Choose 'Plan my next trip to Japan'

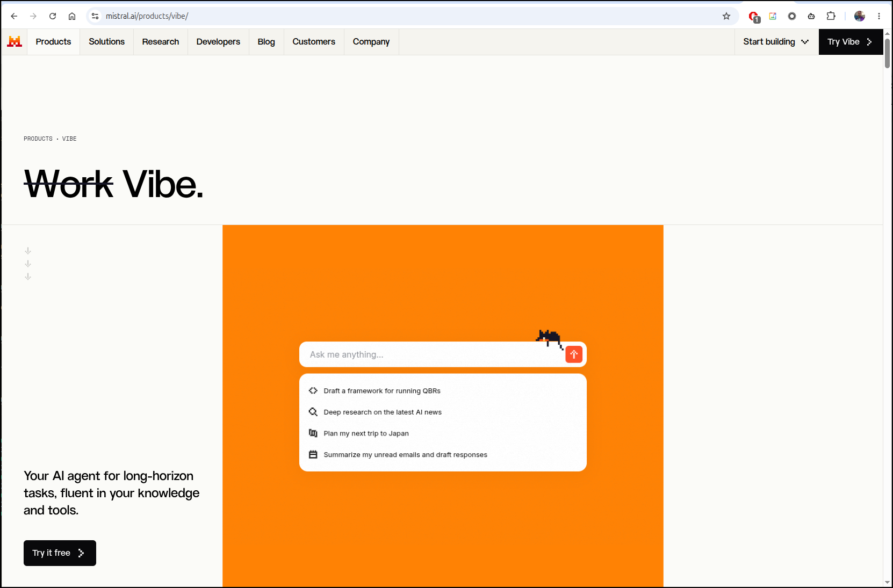coord(366,433)
